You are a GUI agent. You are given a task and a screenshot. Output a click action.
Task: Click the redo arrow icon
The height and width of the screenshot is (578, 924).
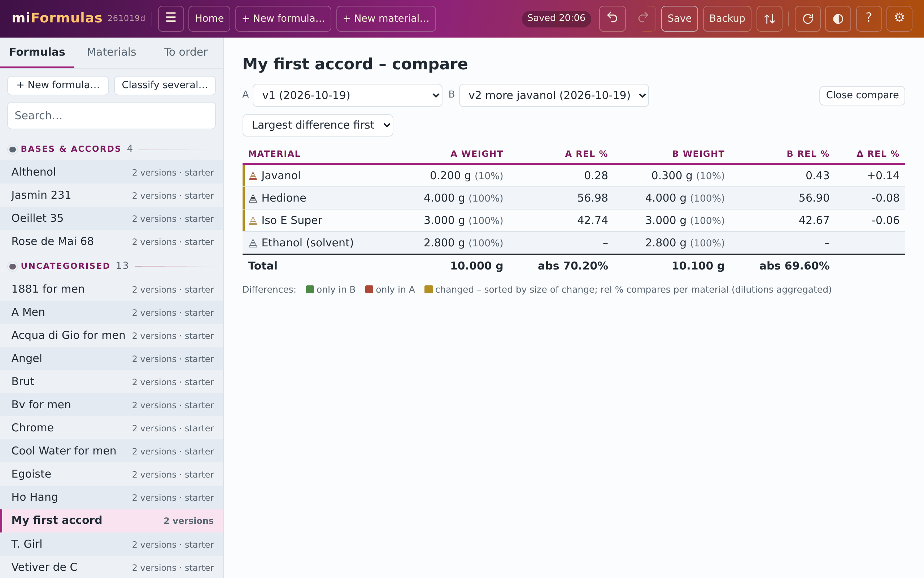[643, 18]
